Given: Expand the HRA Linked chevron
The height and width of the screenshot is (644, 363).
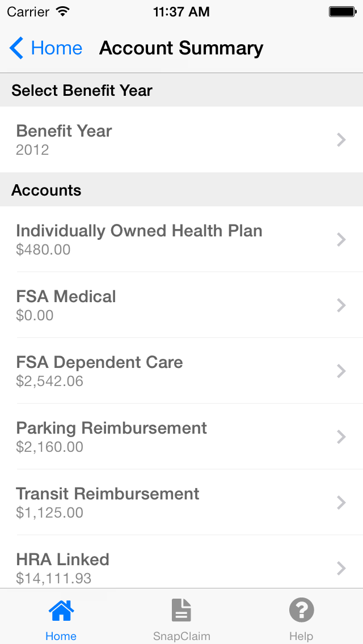Looking at the screenshot, I should pos(341,568).
